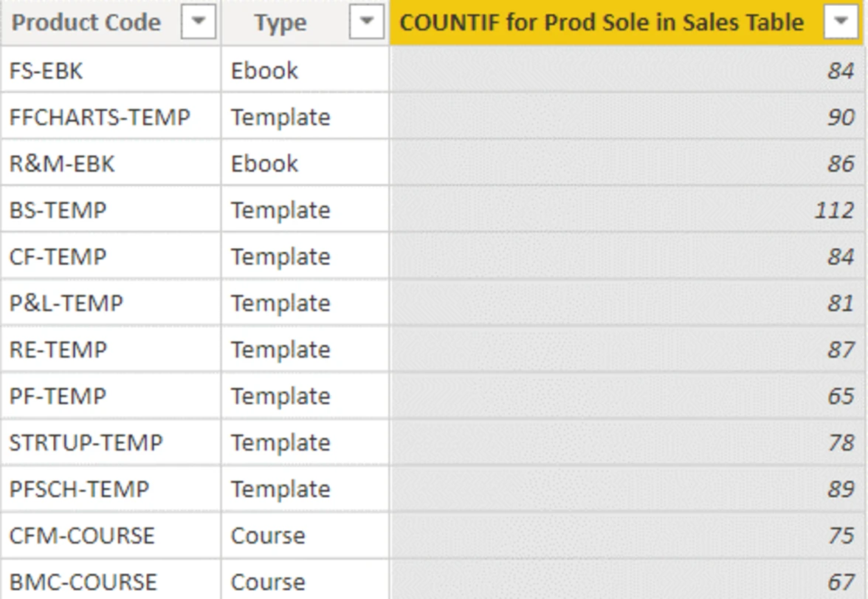The width and height of the screenshot is (868, 599).
Task: Click the Ebook type cell for FS-EBK
Action: click(264, 71)
